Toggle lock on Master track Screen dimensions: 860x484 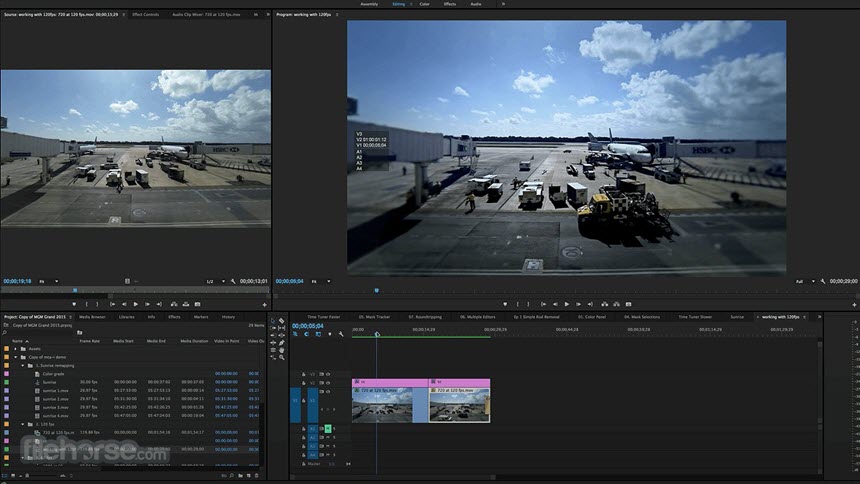tap(303, 464)
